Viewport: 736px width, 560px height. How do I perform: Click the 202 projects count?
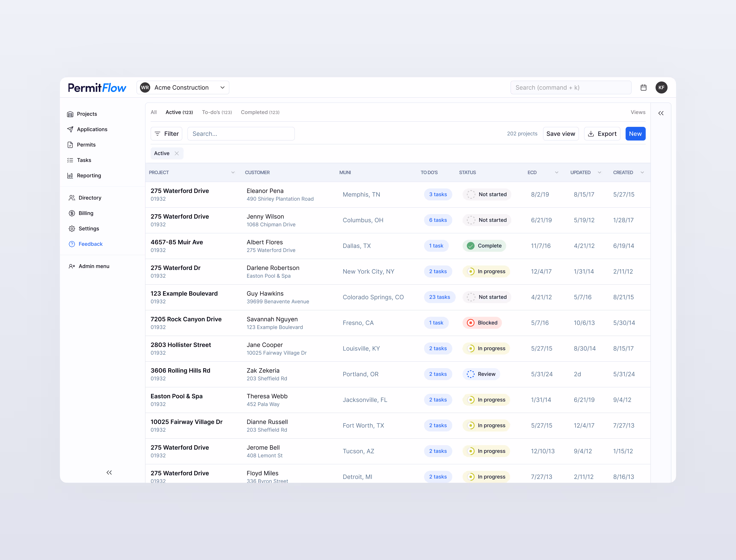click(522, 134)
